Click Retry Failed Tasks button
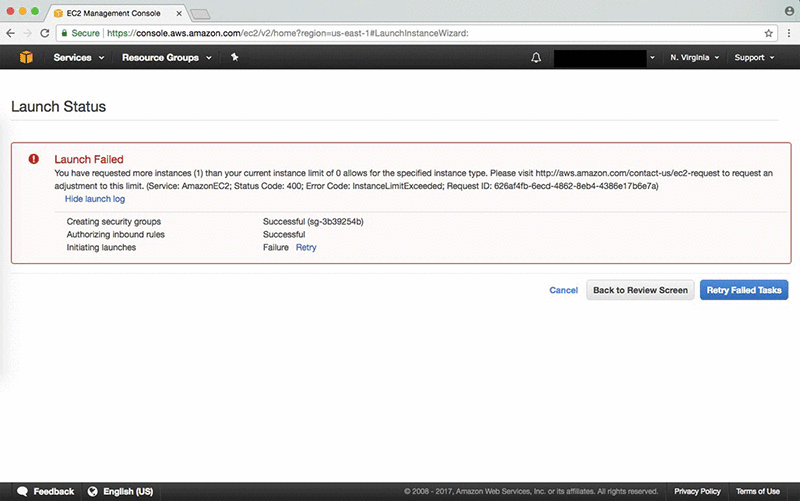The height and width of the screenshot is (501, 800). coord(744,290)
